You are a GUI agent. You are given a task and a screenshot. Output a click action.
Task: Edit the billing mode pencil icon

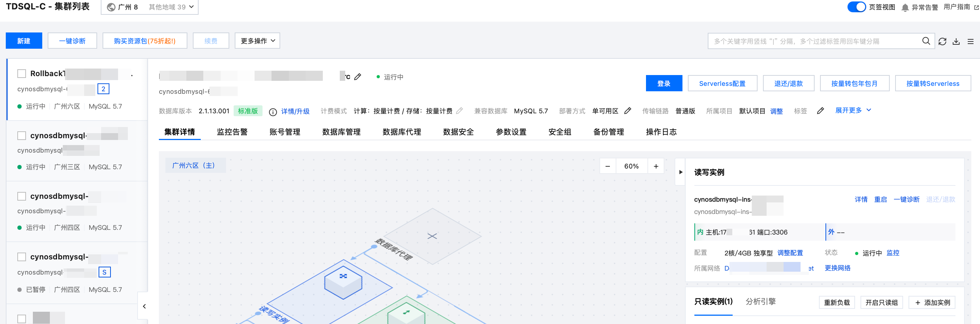[460, 111]
